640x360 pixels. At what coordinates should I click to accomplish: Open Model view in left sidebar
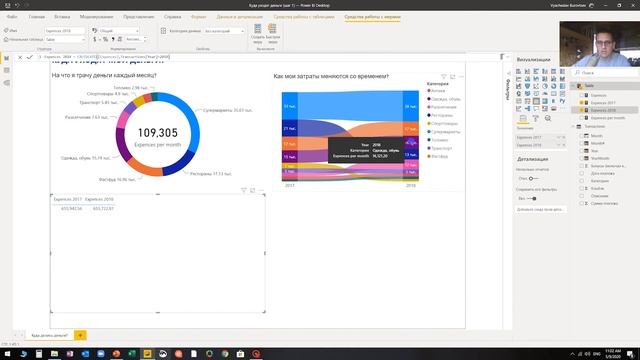click(7, 83)
